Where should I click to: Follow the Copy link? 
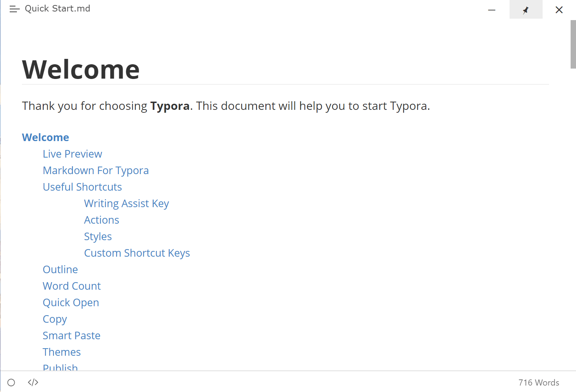coord(55,319)
